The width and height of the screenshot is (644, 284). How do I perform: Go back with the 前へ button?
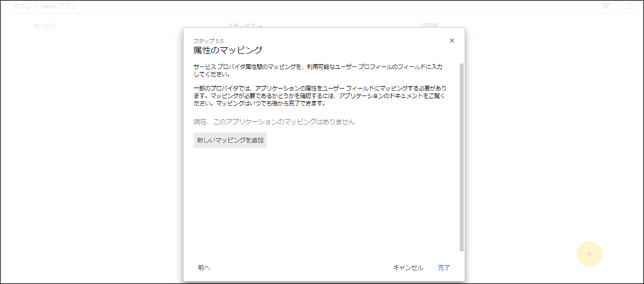[x=204, y=268]
